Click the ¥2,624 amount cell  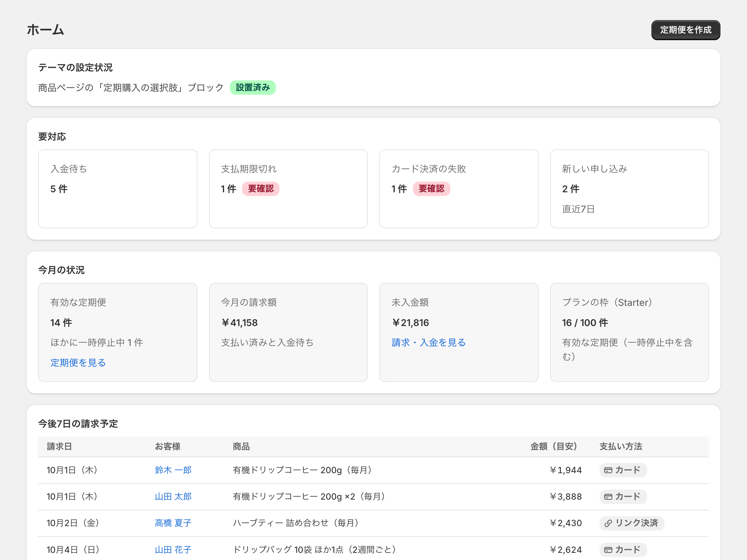[566, 549]
